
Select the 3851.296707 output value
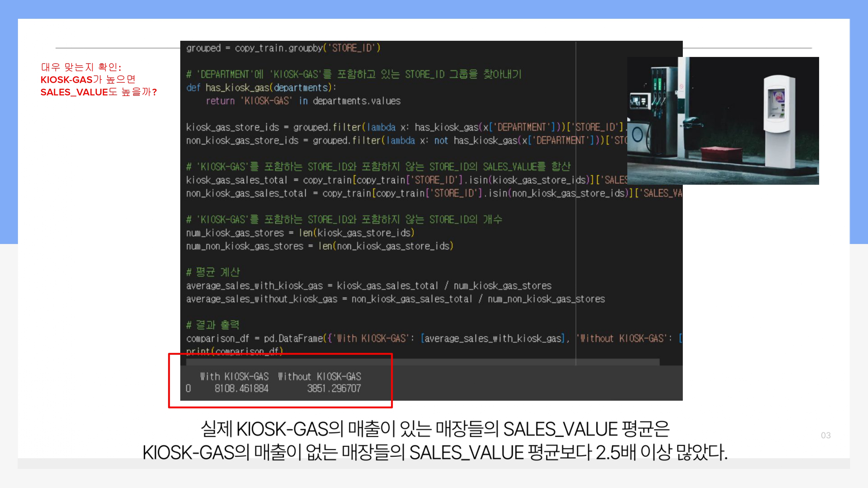point(334,388)
